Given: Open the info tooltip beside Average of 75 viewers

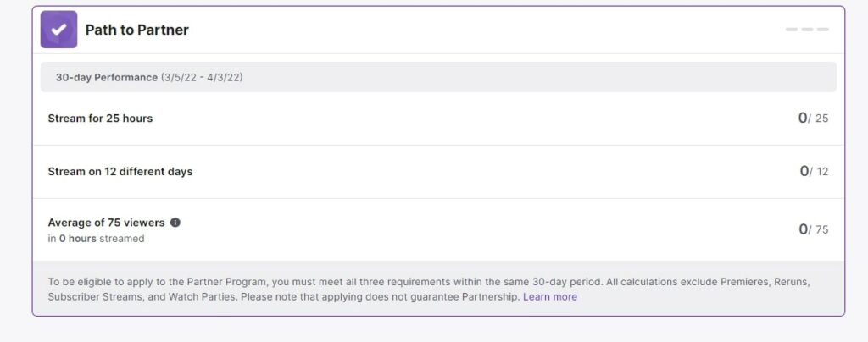Looking at the screenshot, I should (x=175, y=223).
